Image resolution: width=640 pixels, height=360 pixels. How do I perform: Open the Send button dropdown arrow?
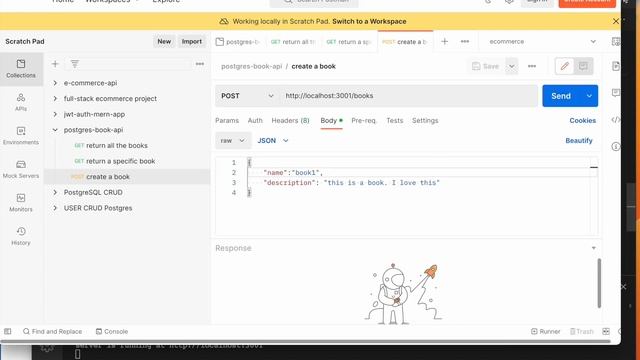(x=589, y=96)
